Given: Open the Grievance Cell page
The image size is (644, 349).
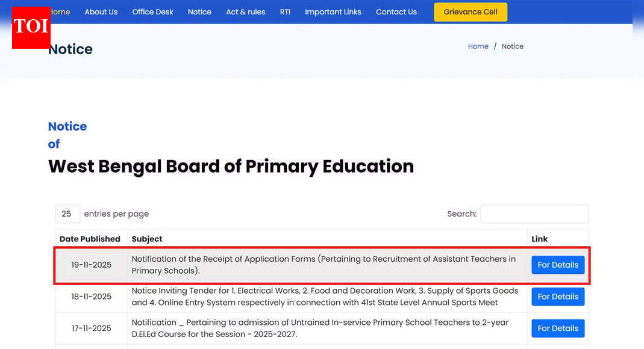Looking at the screenshot, I should point(470,11).
